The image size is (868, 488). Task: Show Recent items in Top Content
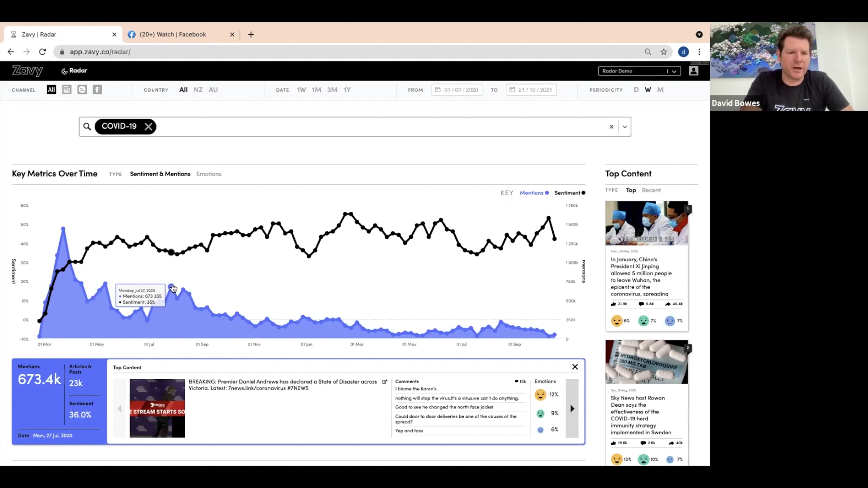pos(651,191)
